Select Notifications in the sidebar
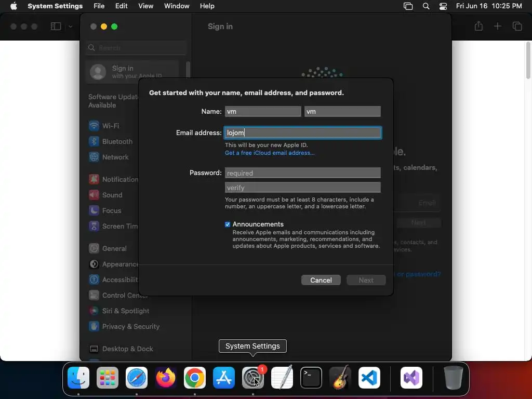 [113, 179]
